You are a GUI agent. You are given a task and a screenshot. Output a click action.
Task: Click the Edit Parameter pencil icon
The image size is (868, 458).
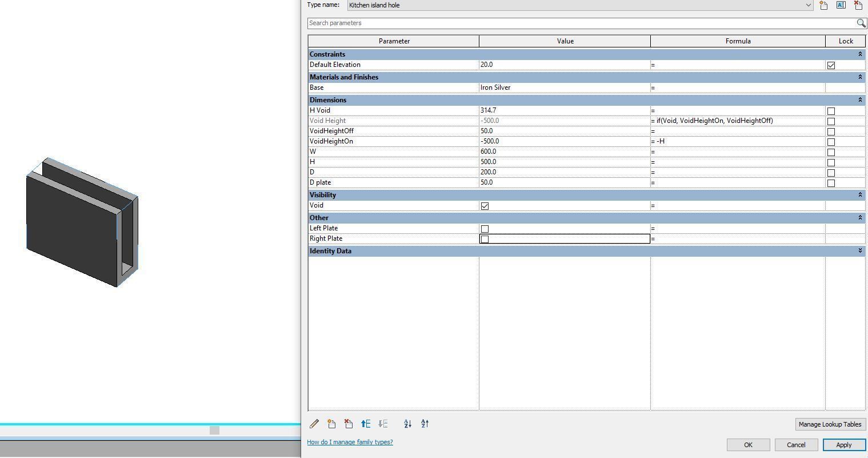(314, 424)
